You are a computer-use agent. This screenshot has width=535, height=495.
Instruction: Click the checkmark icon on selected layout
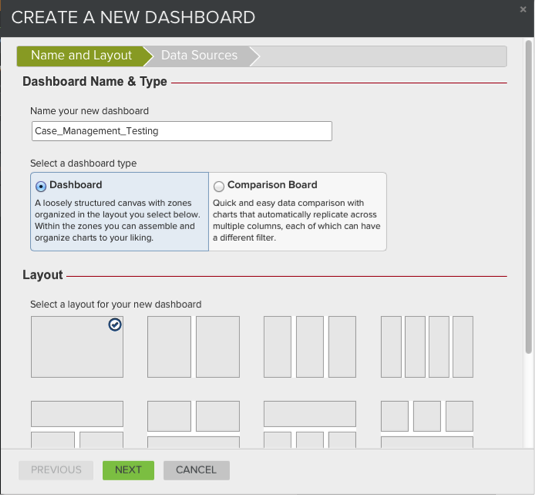(115, 324)
